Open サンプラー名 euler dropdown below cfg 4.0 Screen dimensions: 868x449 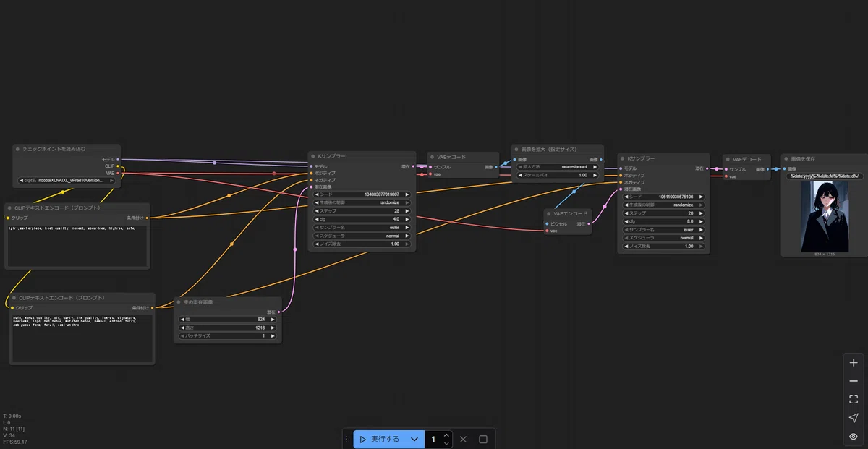pos(362,227)
